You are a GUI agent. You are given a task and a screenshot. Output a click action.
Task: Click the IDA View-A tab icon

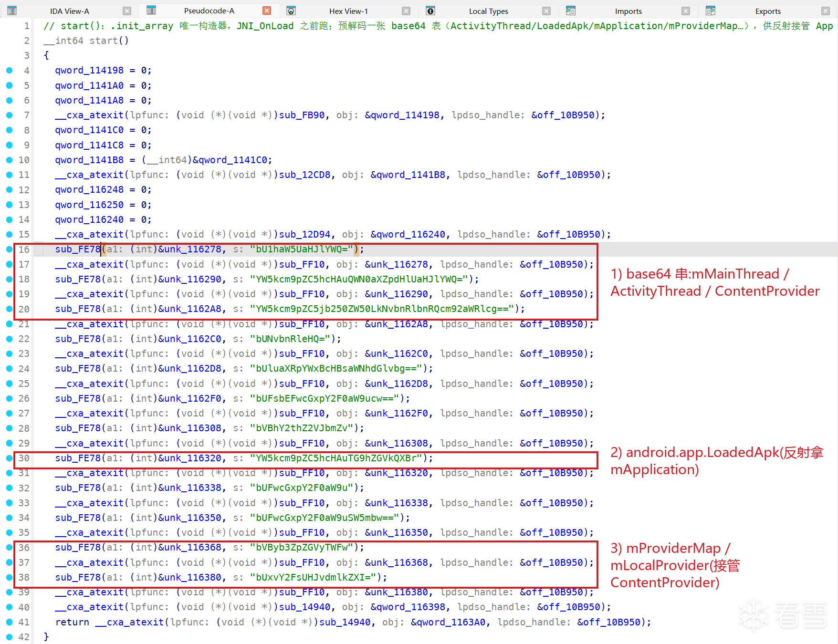pos(12,10)
